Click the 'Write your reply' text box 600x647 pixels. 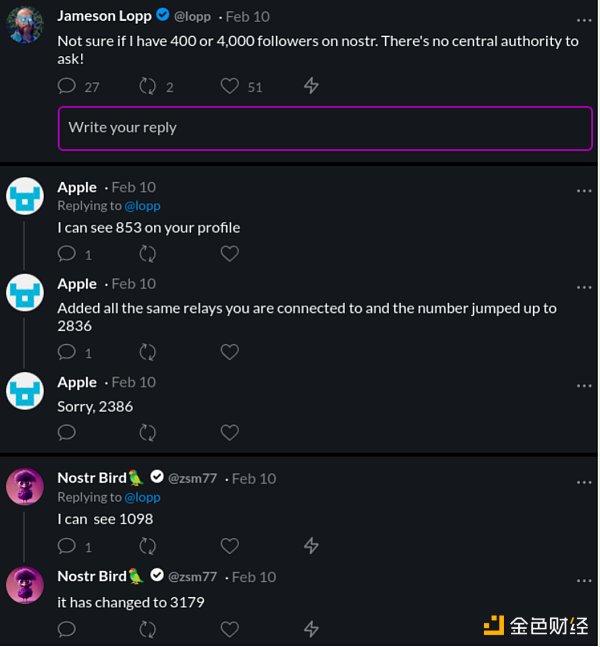point(325,128)
